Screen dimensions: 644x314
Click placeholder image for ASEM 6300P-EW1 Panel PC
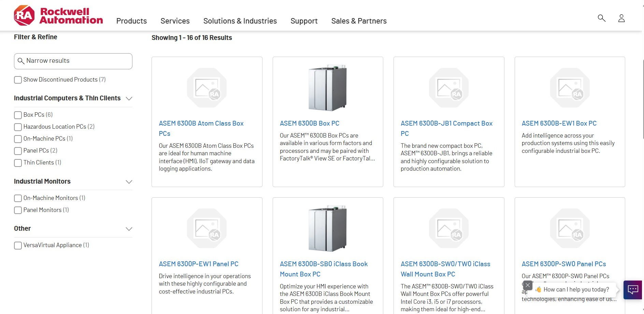[207, 228]
